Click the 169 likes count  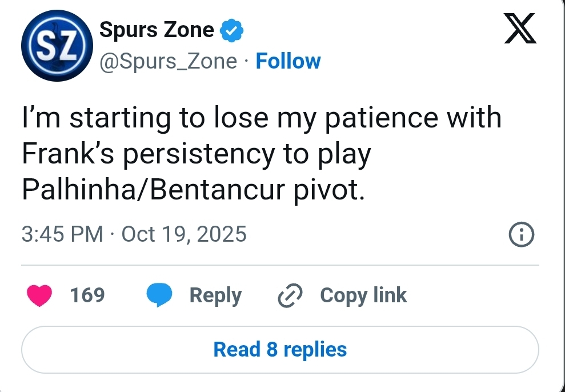click(x=87, y=295)
